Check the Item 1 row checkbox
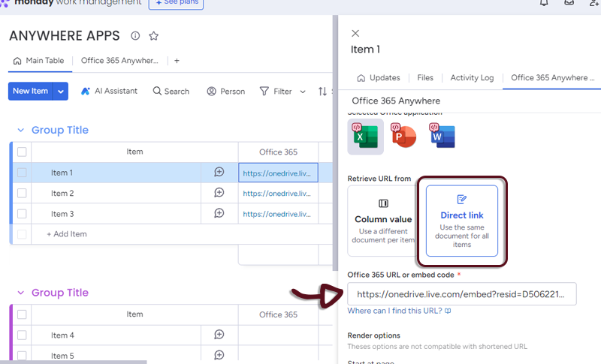The image size is (601, 364). pyautogui.click(x=23, y=173)
